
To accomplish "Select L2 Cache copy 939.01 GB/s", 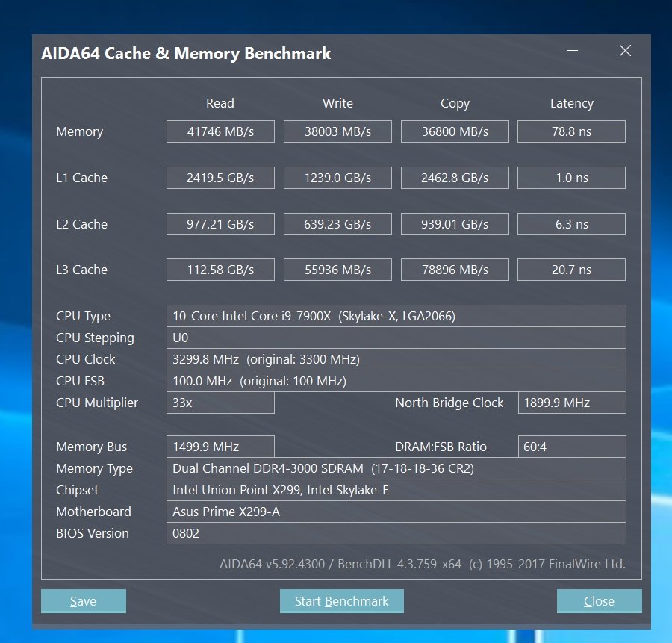I will [x=455, y=224].
